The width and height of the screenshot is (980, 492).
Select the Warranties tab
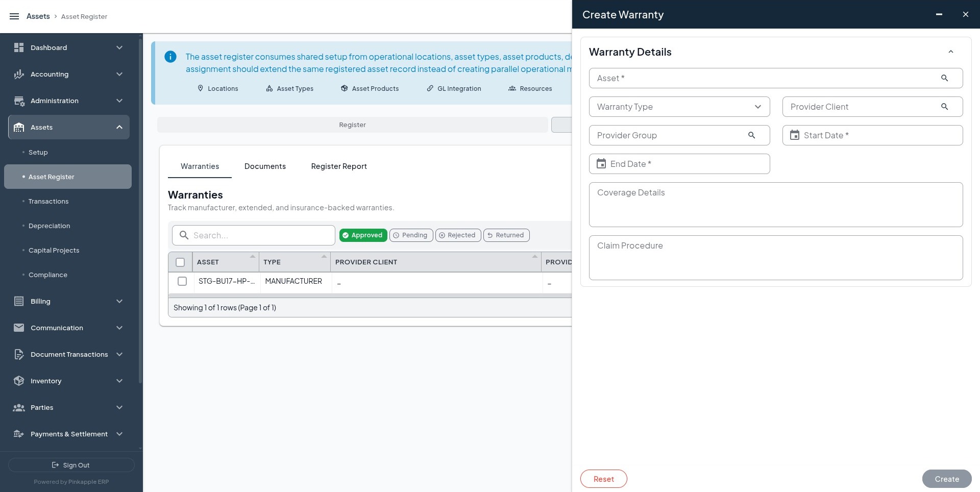[x=200, y=166]
